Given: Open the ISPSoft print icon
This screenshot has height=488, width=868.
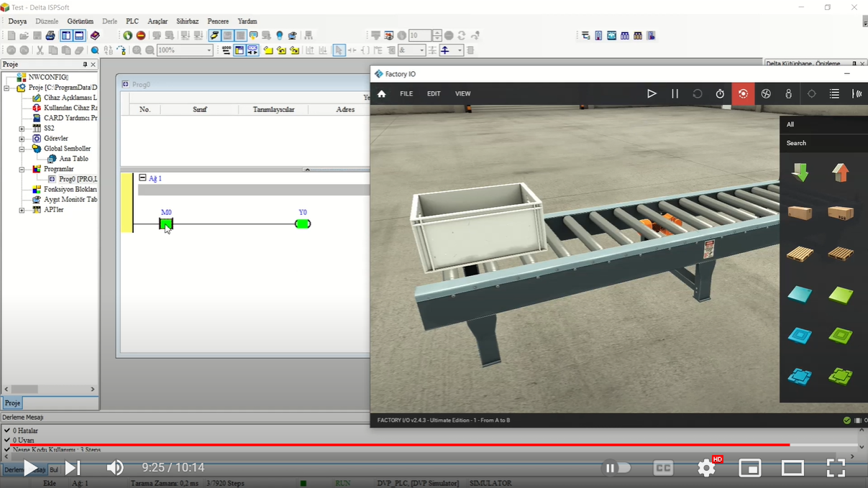Looking at the screenshot, I should coord(50,35).
